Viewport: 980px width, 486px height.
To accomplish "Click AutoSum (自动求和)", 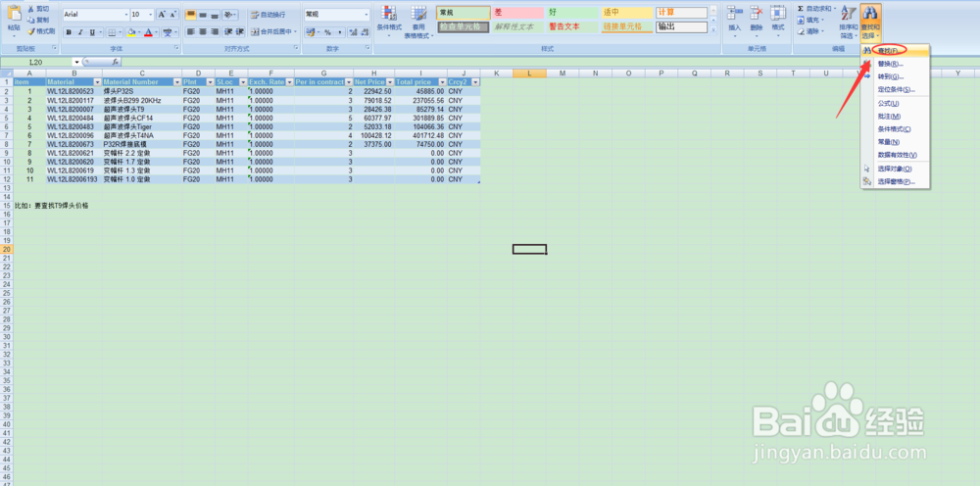I will click(x=817, y=9).
